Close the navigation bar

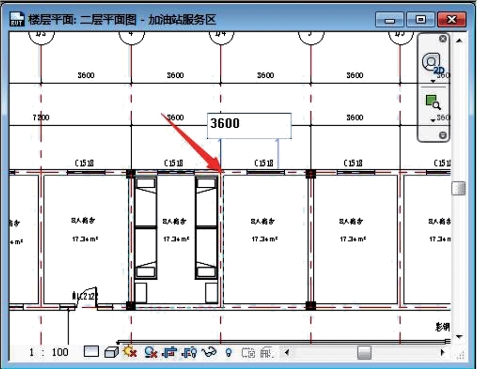[443, 39]
